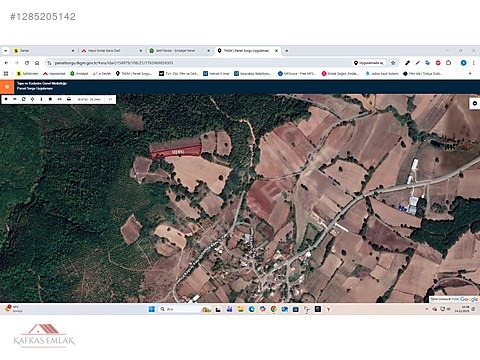
Task: Show hidden tray icons chevron in taskbar
Action: pyautogui.click(x=427, y=309)
